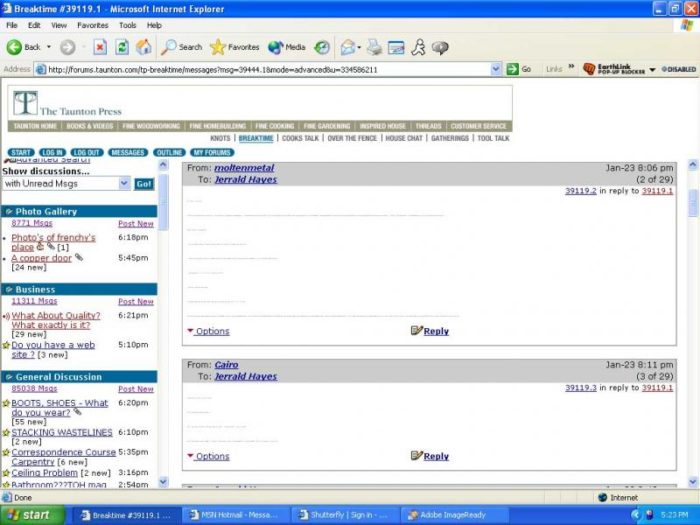
Task: Click the Media toolbar button
Action: pyautogui.click(x=287, y=47)
